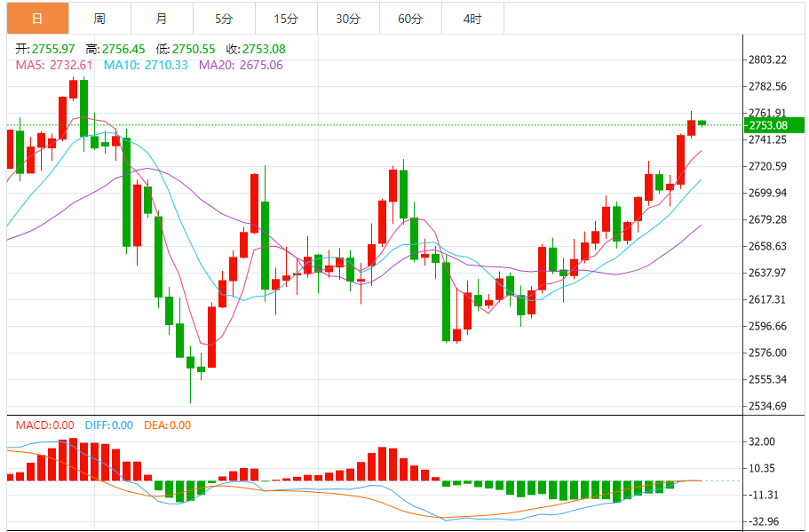Click the MA20: 2675.06 legend label
Screen dimensions: 809x532
coord(241,65)
